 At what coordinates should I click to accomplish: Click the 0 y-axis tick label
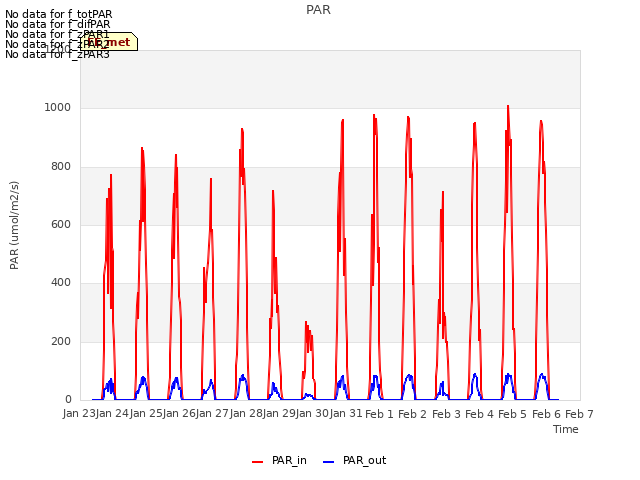click(68, 399)
